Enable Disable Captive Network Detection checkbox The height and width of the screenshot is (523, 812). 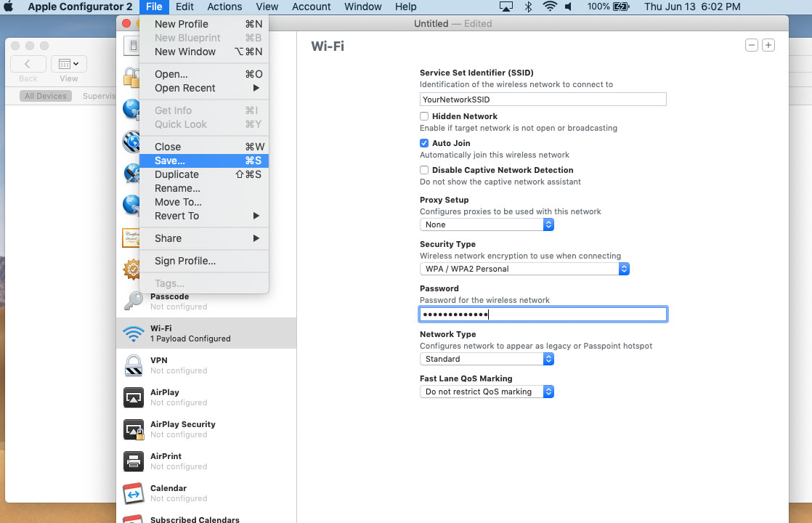(424, 170)
